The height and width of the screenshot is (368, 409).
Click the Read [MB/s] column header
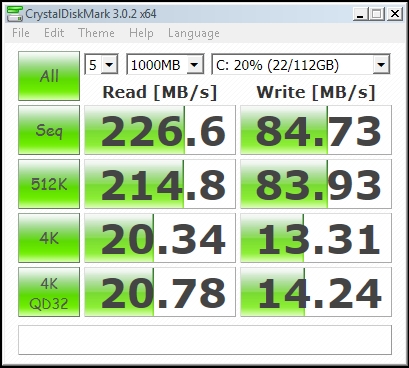click(160, 92)
